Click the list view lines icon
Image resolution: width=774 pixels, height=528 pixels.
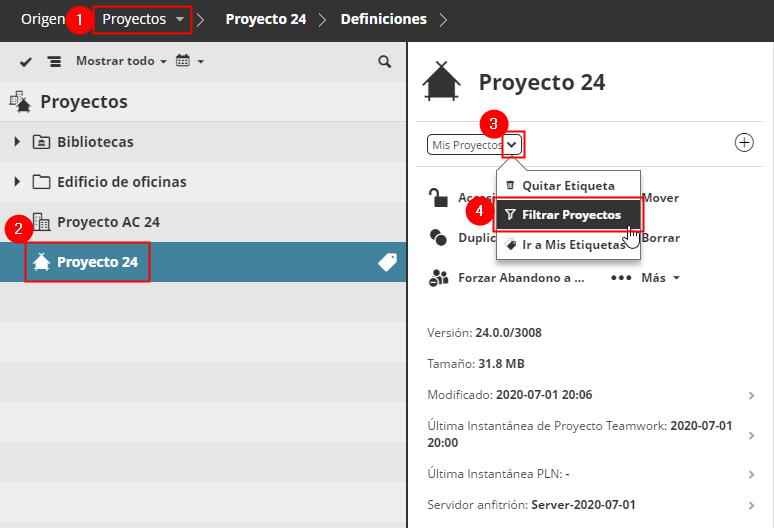click(54, 62)
